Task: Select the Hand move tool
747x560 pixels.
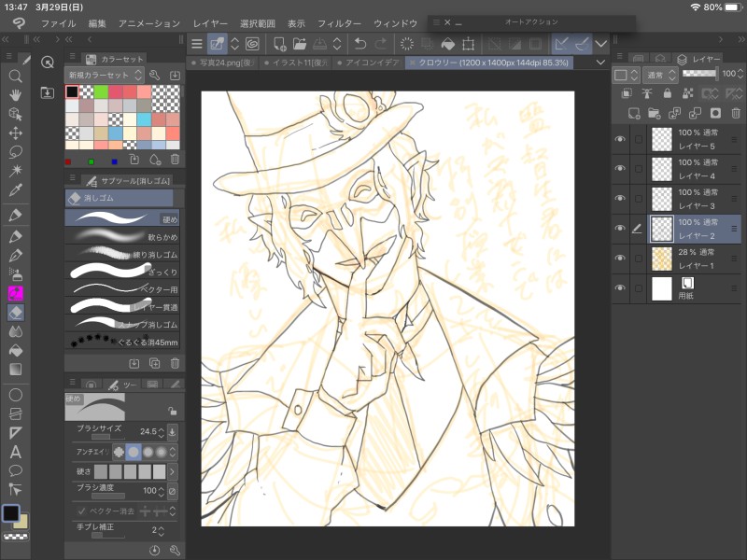Action: [x=15, y=95]
